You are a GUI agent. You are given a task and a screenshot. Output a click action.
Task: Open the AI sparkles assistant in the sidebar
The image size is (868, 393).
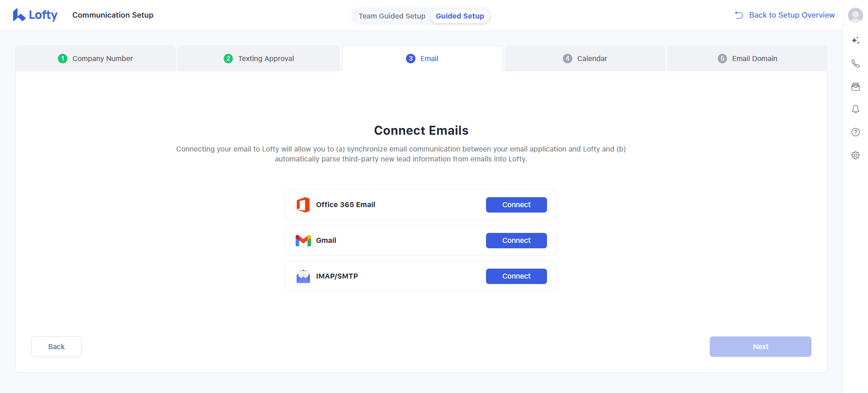[855, 40]
